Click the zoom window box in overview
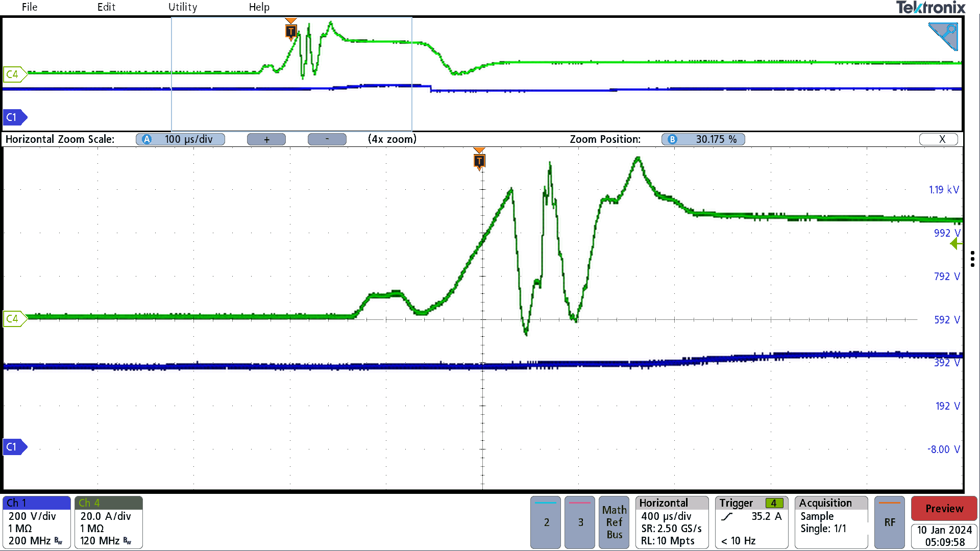The width and height of the screenshot is (980, 551). pos(291,74)
